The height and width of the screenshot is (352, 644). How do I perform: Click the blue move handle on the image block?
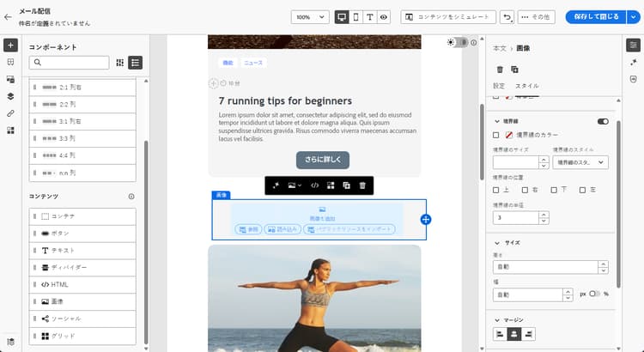click(426, 219)
